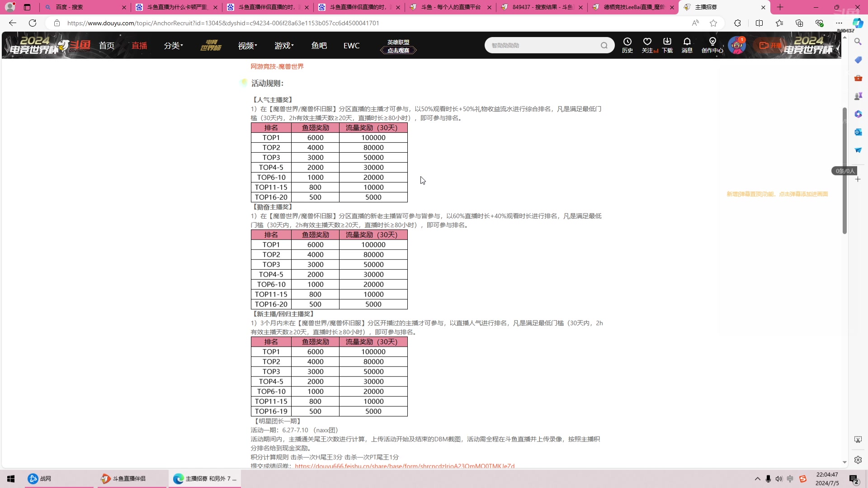Add page to favorites star icon
This screenshot has height=488, width=868.
click(x=713, y=23)
